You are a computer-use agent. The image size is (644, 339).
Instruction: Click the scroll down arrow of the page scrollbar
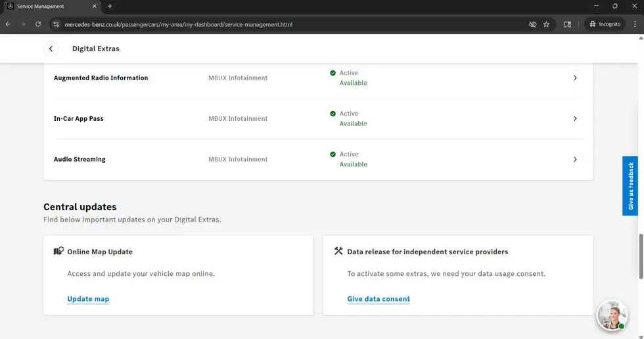click(x=641, y=336)
